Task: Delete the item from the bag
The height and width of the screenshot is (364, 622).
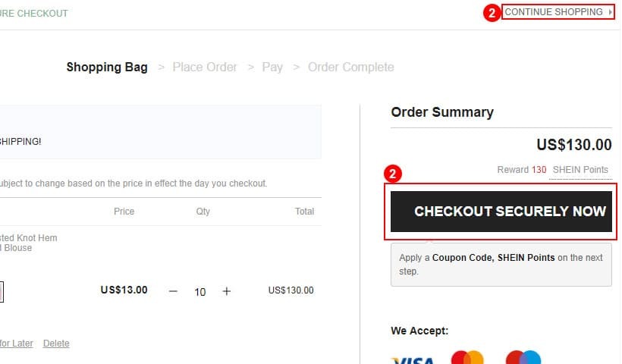Action: 56,344
